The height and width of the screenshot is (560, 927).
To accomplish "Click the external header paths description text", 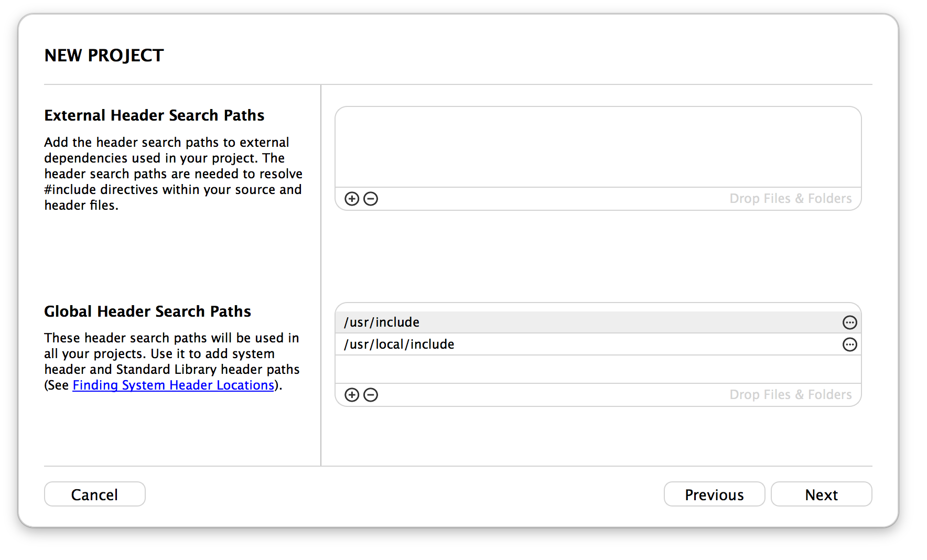I will point(174,174).
